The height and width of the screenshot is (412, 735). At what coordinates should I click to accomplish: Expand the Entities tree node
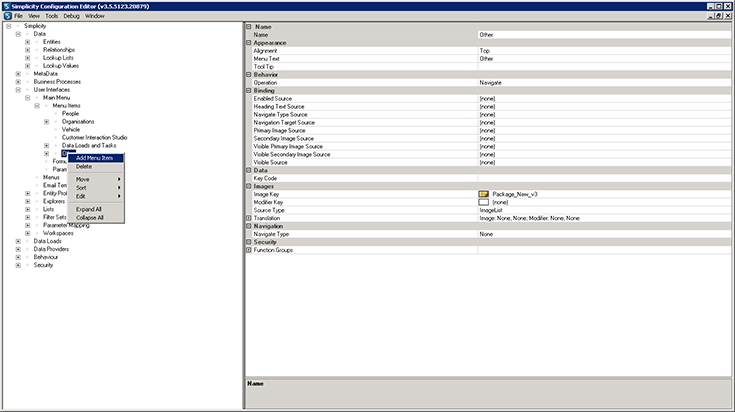[27, 42]
